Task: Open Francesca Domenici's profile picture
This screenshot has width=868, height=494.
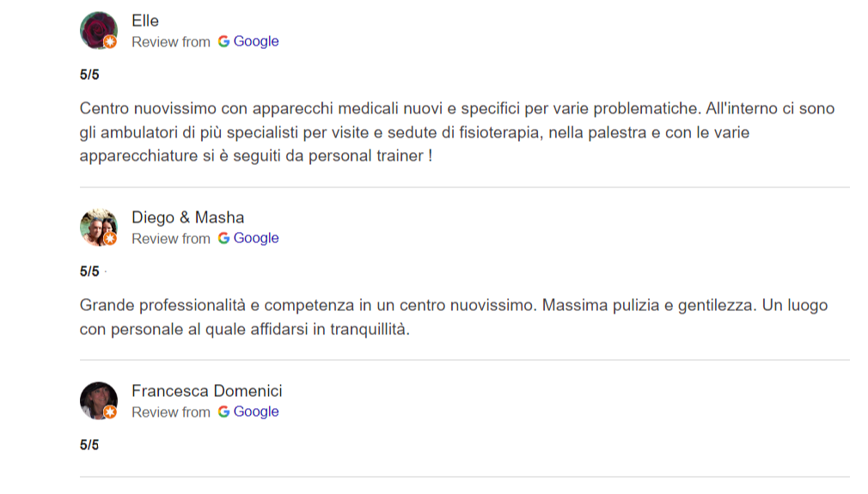Action: [97, 400]
